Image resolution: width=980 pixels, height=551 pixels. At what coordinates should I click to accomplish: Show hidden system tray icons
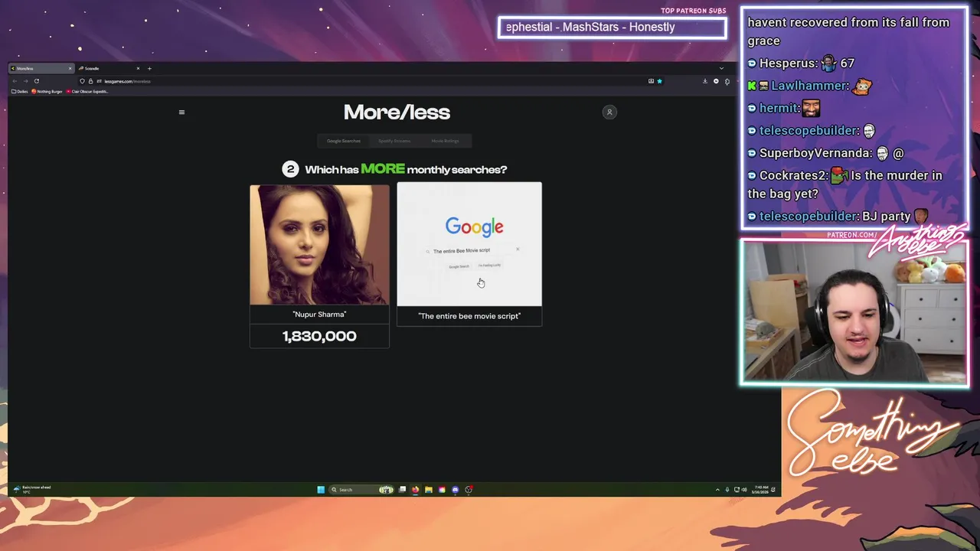coord(717,490)
